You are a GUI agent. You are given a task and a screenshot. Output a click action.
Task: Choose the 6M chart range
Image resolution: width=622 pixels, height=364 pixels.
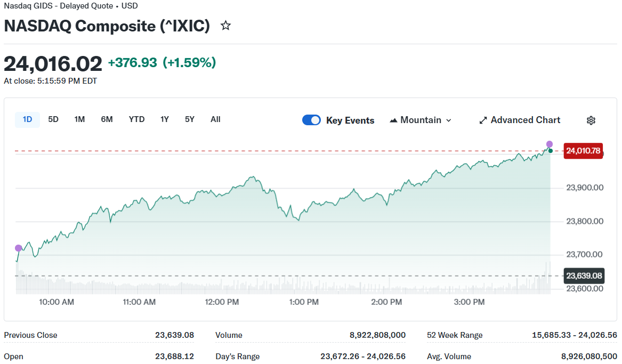click(x=107, y=119)
